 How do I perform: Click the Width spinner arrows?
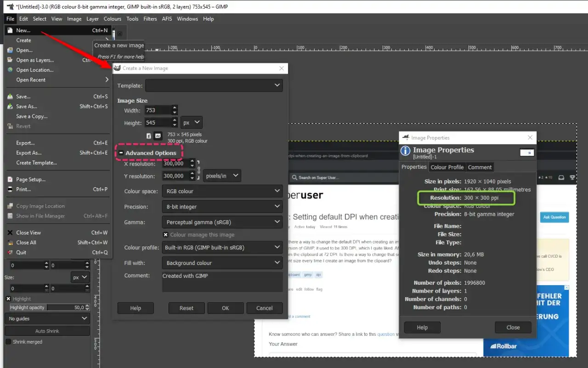click(175, 110)
